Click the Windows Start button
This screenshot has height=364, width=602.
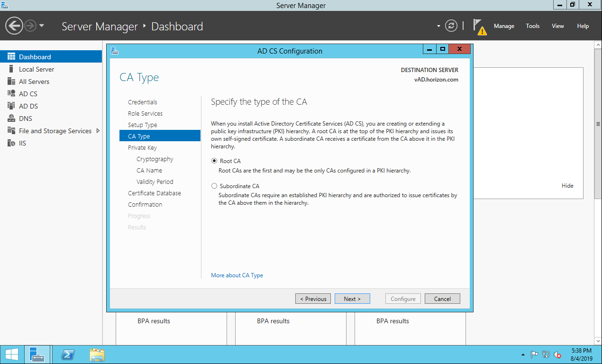click(x=12, y=355)
